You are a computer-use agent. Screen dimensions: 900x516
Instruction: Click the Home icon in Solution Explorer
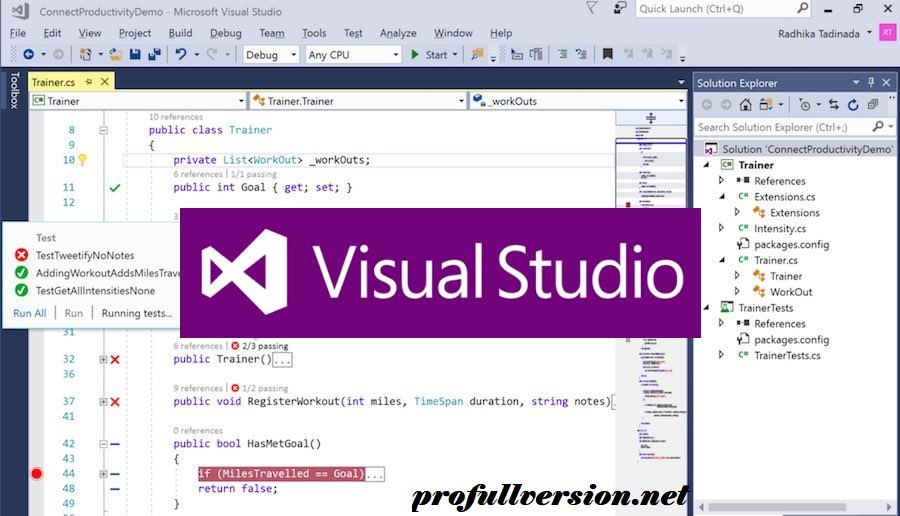tap(745, 104)
